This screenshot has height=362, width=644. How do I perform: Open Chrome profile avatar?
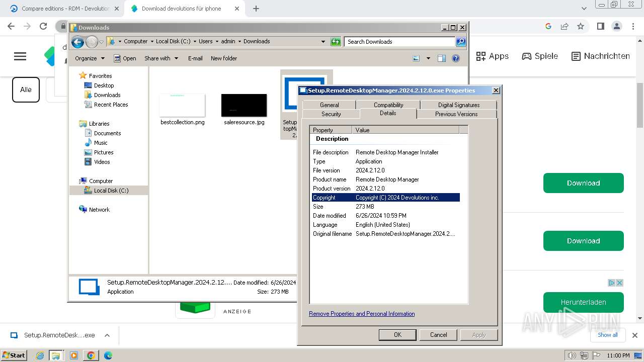[617, 26]
